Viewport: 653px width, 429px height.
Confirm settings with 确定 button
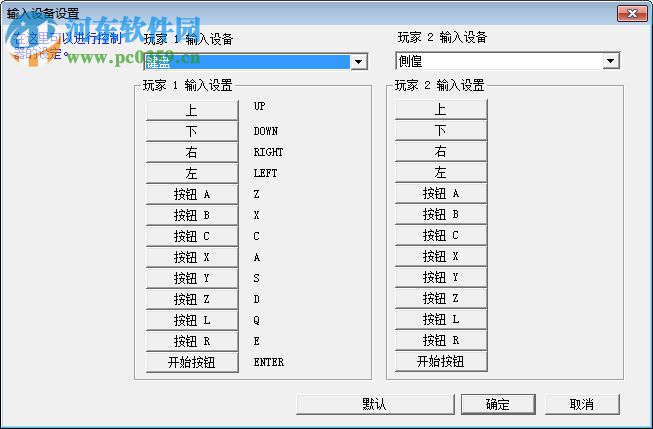(x=498, y=404)
